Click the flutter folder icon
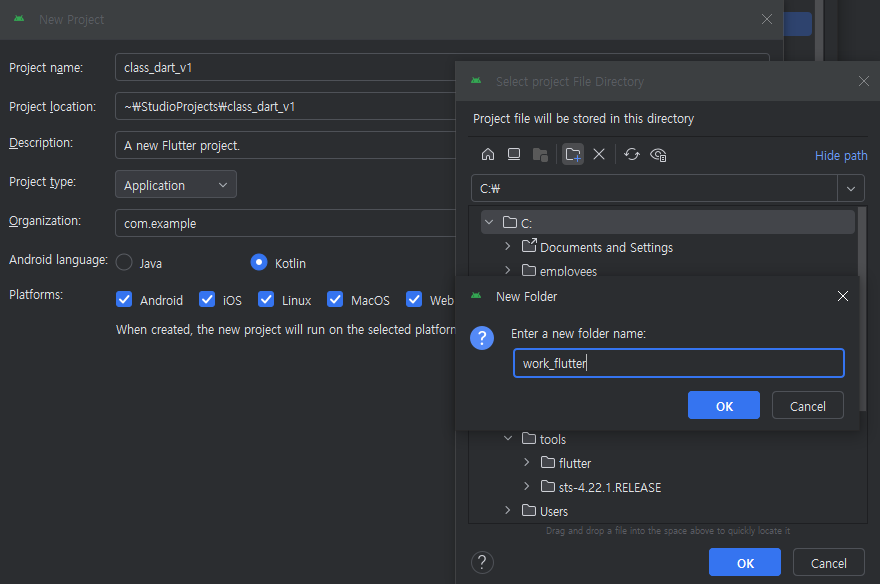This screenshot has width=880, height=584. (548, 462)
